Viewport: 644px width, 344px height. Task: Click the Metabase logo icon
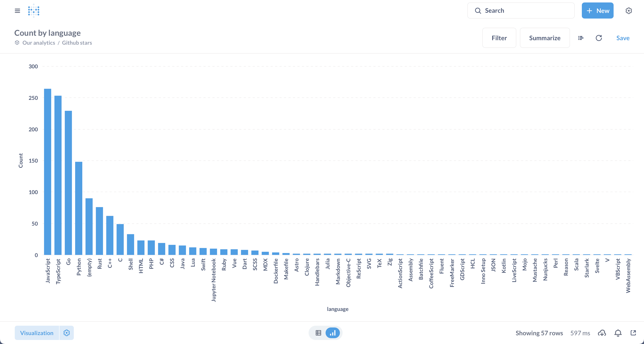(x=34, y=11)
